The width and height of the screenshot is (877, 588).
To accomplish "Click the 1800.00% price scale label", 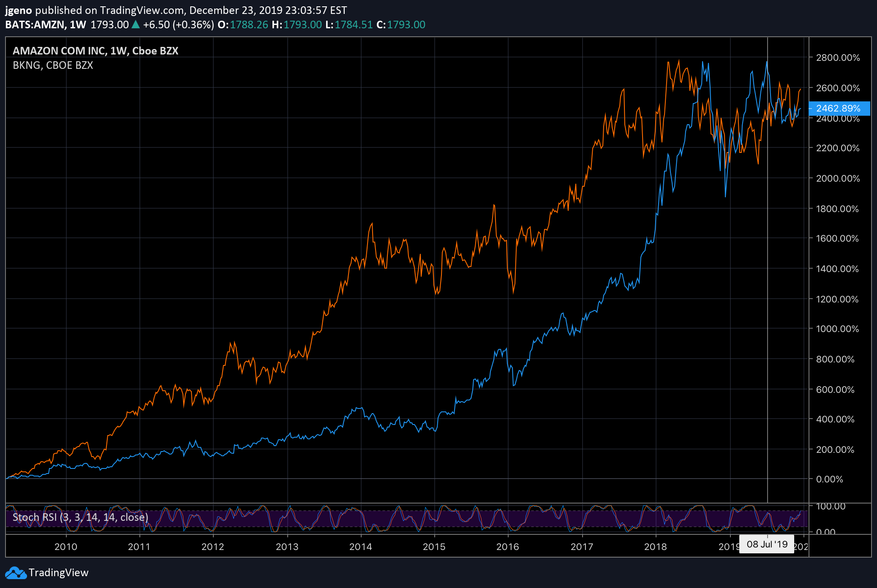I will coord(838,209).
